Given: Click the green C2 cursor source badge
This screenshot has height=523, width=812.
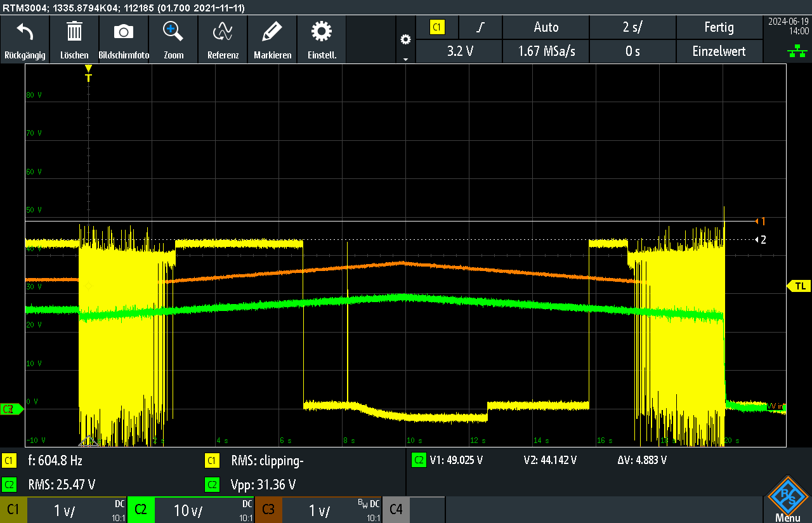Looking at the screenshot, I should (x=418, y=461).
